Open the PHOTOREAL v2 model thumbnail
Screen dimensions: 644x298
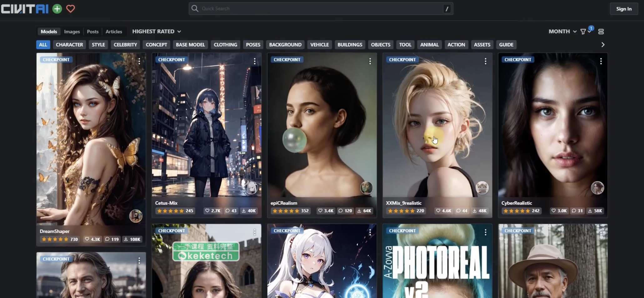(x=437, y=261)
